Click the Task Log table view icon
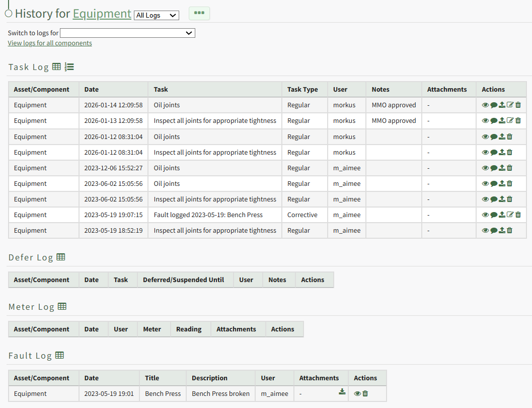The image size is (532, 408). 56,66
